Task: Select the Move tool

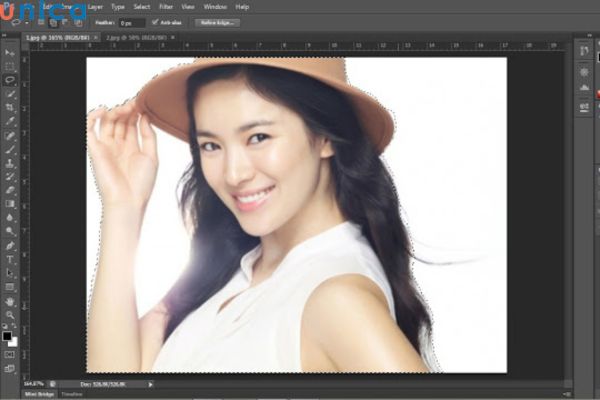Action: pyautogui.click(x=10, y=52)
